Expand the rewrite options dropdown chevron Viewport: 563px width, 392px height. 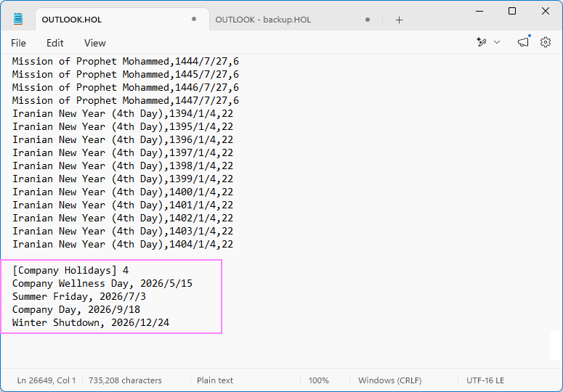point(497,42)
